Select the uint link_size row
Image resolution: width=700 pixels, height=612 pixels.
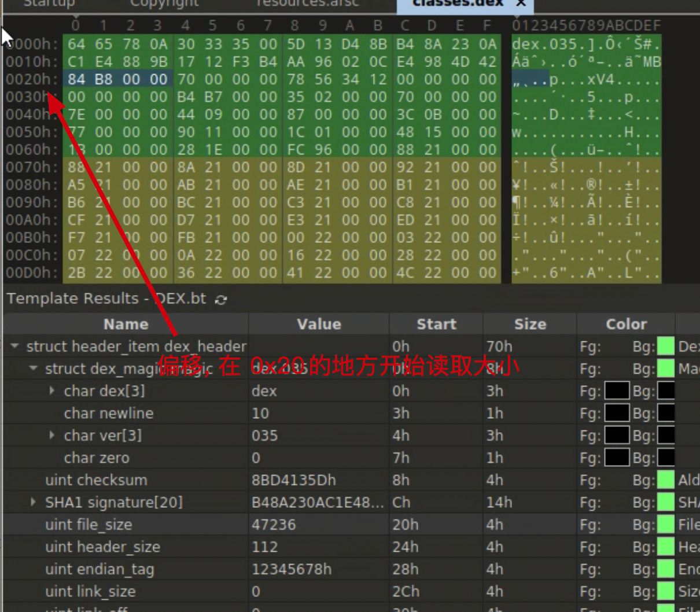click(351, 591)
